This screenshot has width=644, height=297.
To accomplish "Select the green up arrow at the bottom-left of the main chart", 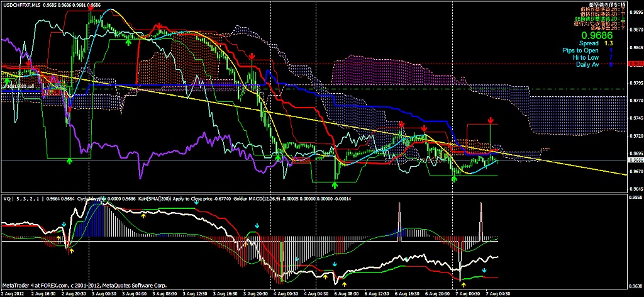I will (x=69, y=162).
